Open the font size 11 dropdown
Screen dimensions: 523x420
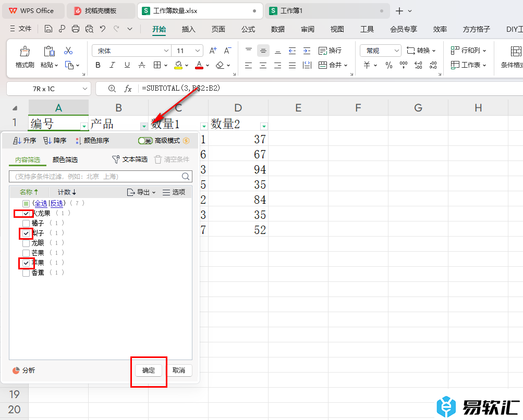198,51
